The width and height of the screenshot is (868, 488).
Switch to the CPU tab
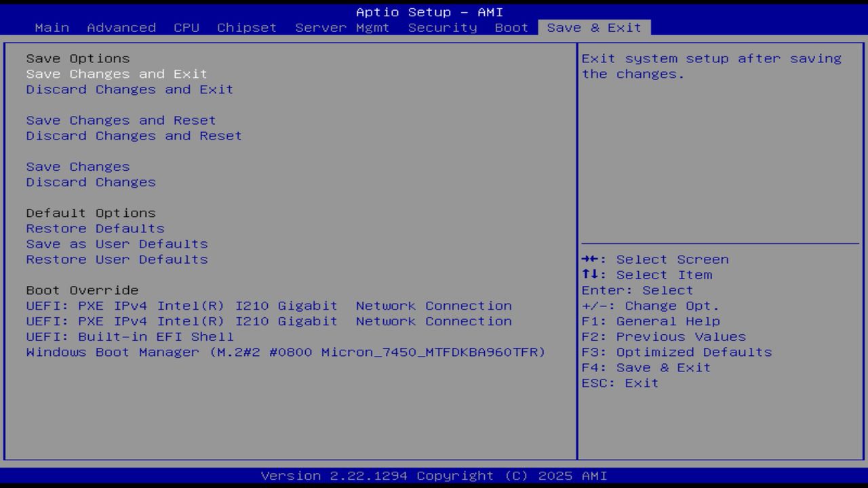187,27
